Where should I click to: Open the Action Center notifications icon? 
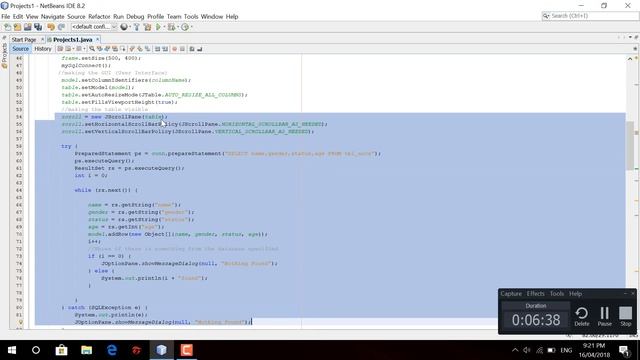pyautogui.click(x=624, y=350)
